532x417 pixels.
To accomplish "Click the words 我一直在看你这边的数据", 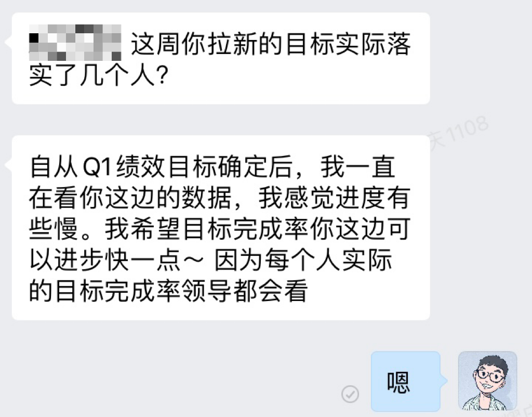I will (x=212, y=182).
